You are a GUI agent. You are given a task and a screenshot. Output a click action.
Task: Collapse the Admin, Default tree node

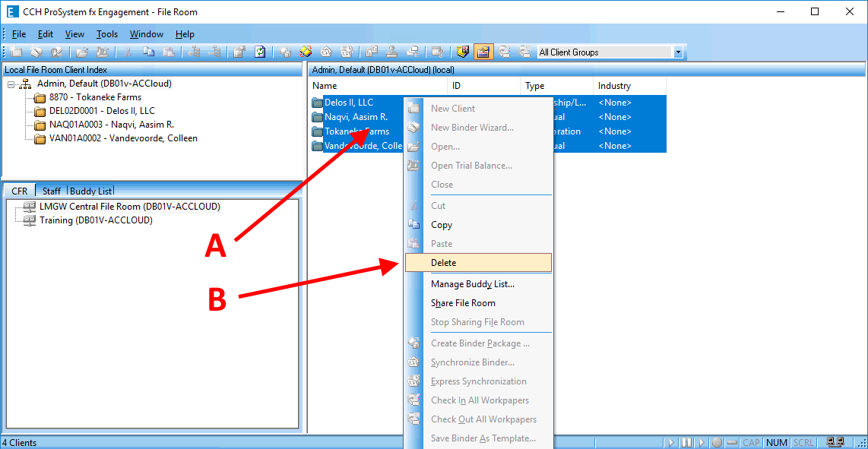[12, 84]
